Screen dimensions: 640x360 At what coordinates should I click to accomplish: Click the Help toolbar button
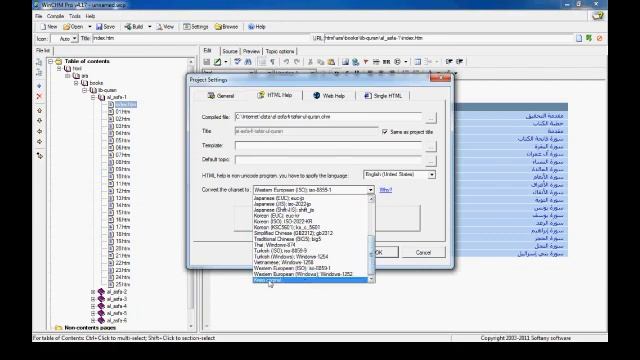(257, 27)
